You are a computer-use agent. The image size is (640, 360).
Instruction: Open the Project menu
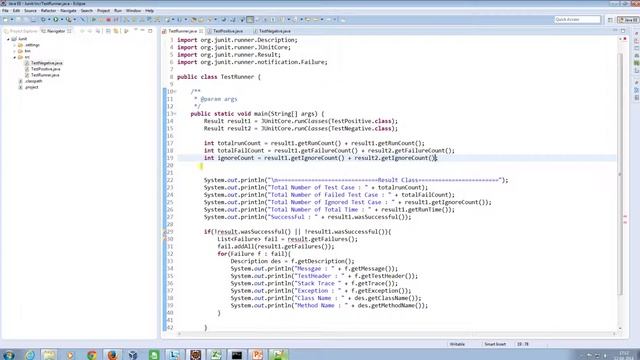tap(103, 11)
